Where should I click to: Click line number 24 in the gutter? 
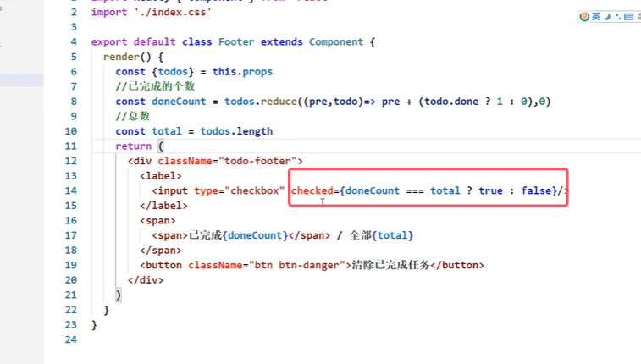point(71,339)
